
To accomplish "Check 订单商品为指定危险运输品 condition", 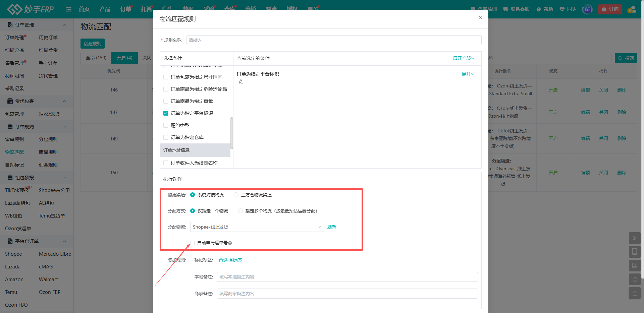I will (x=166, y=89).
